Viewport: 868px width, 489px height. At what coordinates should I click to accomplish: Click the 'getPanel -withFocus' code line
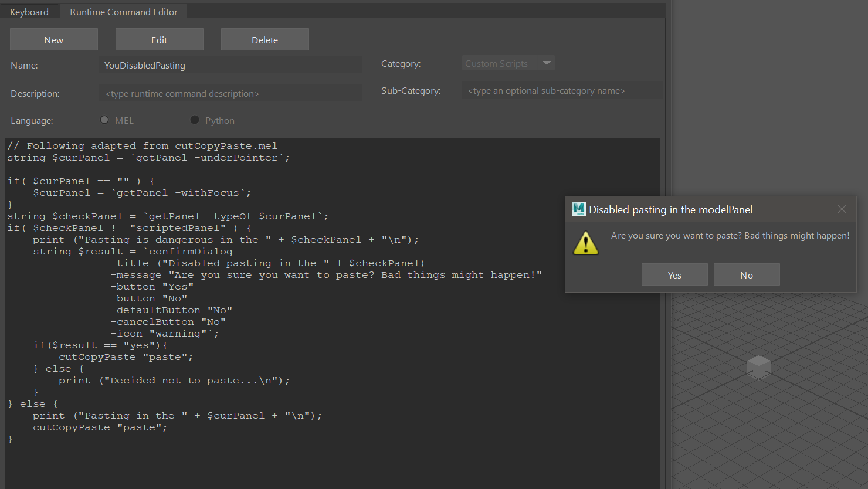pos(142,193)
